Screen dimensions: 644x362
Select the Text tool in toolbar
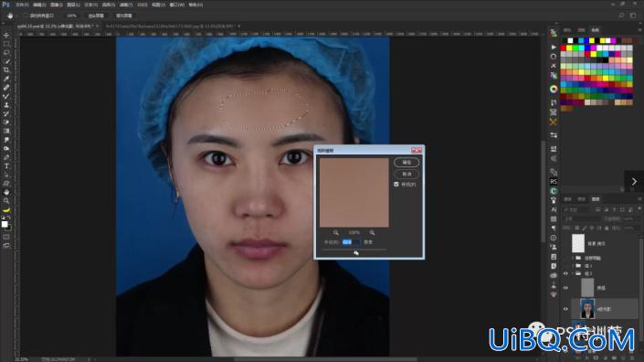(x=6, y=166)
